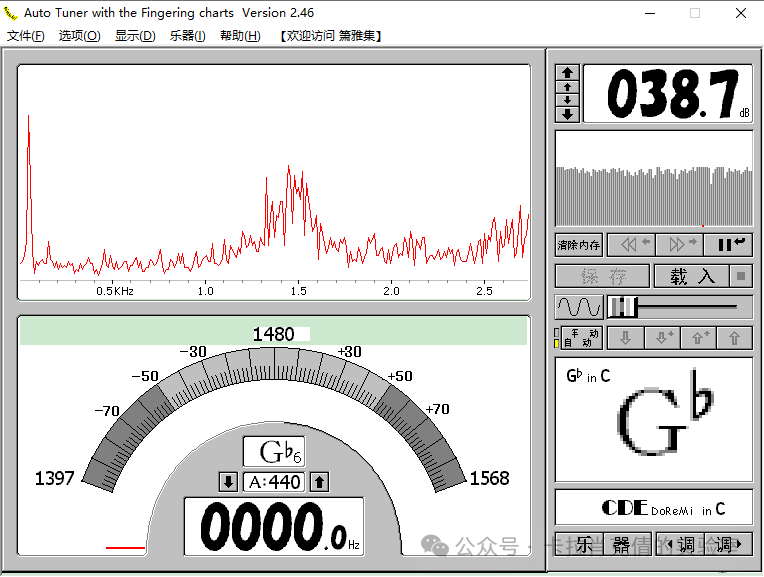
Task: Expand the 显示(D) menu
Action: (135, 36)
